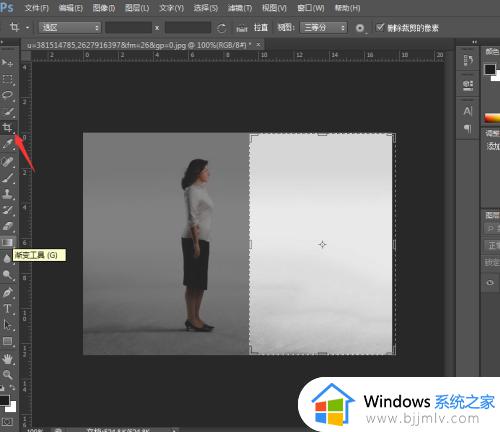Toggle 删除裁剪的像素 checkbox
The height and width of the screenshot is (432, 500).
380,27
